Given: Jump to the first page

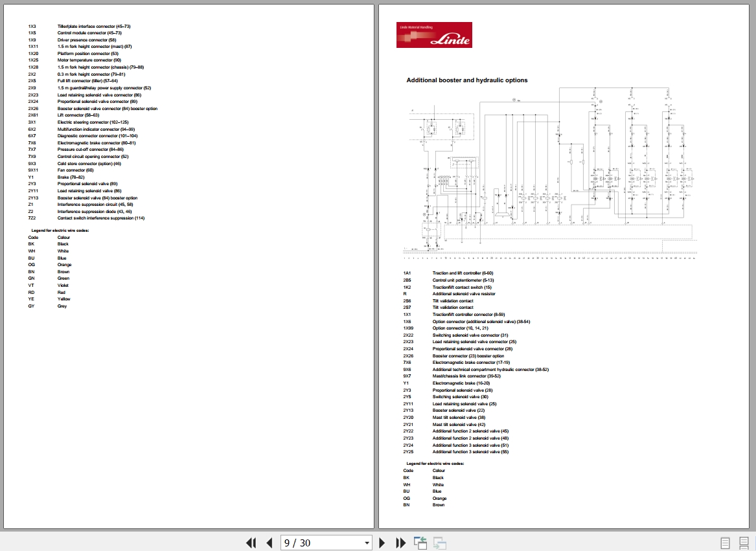Looking at the screenshot, I should 251,543.
